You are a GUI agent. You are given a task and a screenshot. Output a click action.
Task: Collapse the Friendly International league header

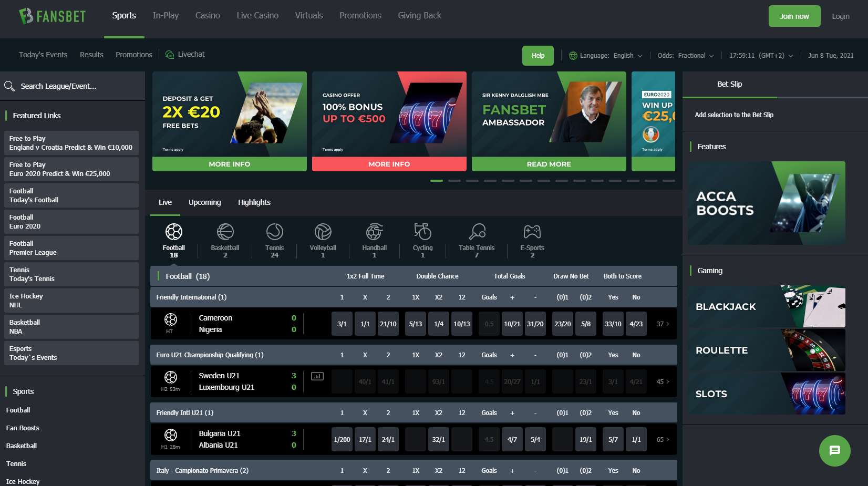pyautogui.click(x=414, y=297)
